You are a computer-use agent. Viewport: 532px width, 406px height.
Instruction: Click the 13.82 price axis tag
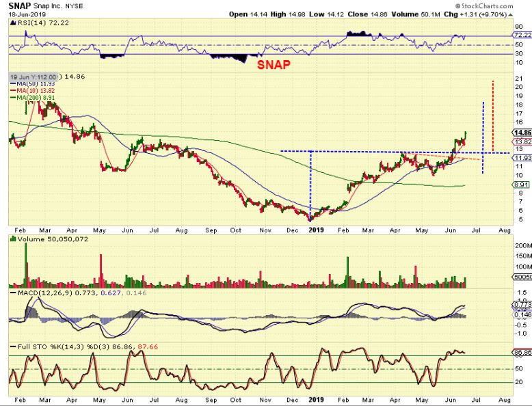[522, 141]
